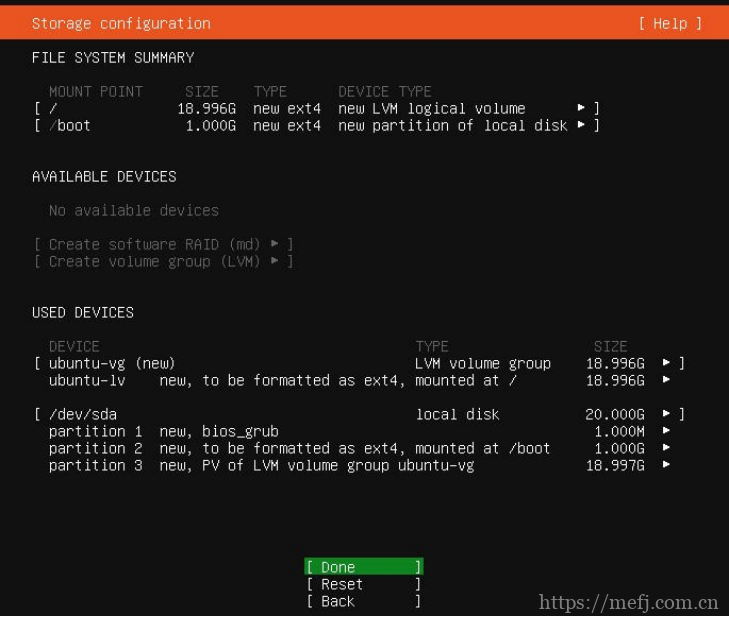729x617 pixels.
Task: Go Back to the previous screen
Action: click(363, 601)
